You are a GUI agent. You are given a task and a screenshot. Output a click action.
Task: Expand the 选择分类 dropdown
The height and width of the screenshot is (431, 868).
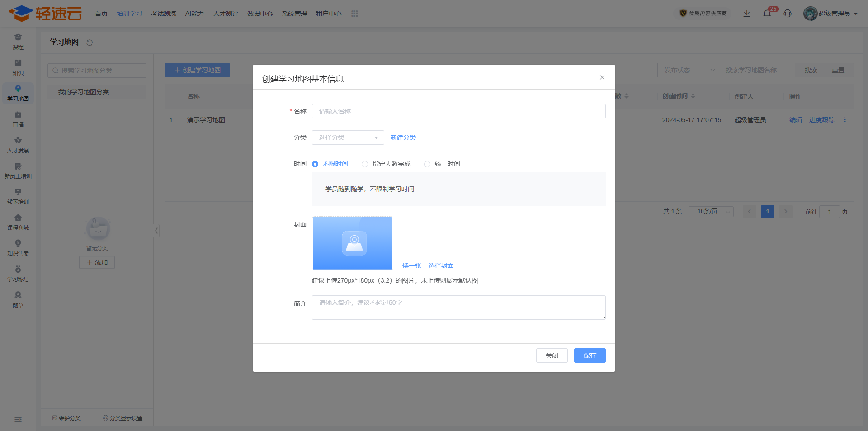coord(348,137)
